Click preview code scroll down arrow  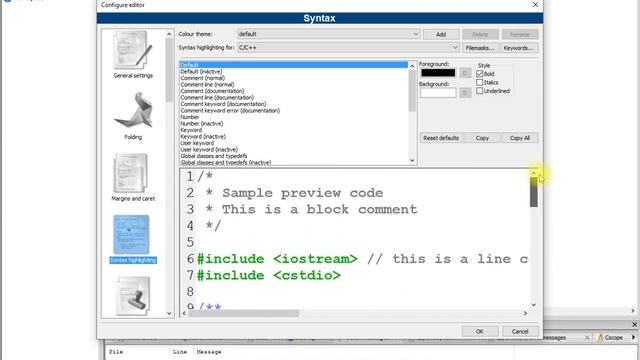click(x=533, y=305)
